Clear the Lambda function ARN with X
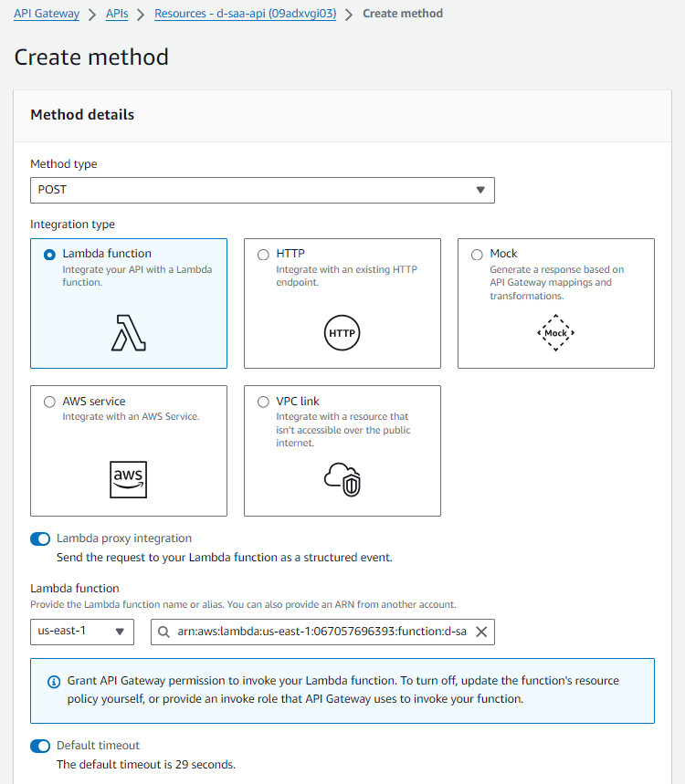Viewport: 685px width, 784px height. point(481,632)
